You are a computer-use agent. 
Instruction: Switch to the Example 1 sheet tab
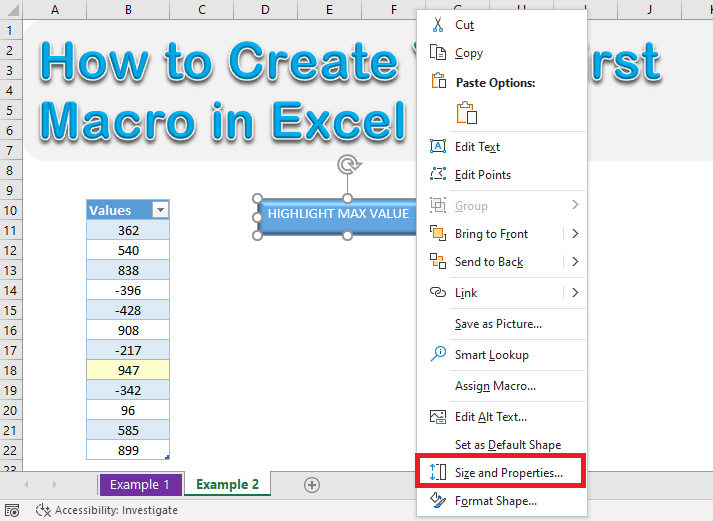(x=141, y=485)
